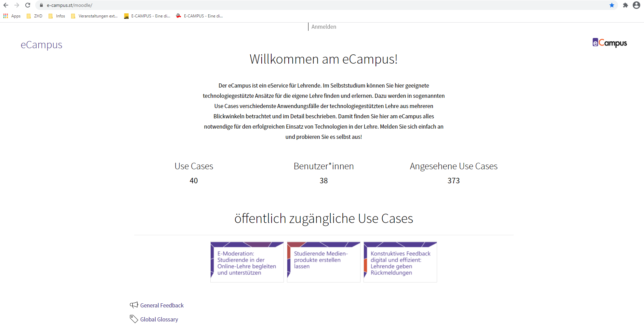Toggle the bookmark star icon
Viewport: 644px width, 330px height.
[612, 5]
